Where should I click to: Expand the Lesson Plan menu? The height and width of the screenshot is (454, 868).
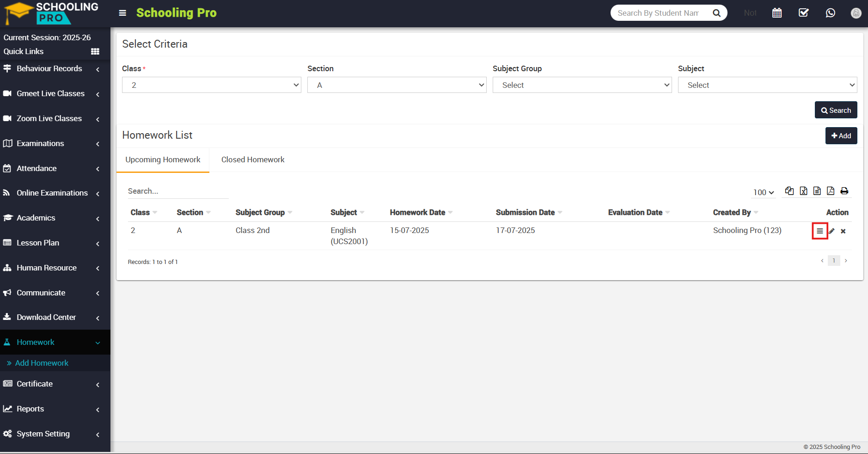pyautogui.click(x=55, y=243)
